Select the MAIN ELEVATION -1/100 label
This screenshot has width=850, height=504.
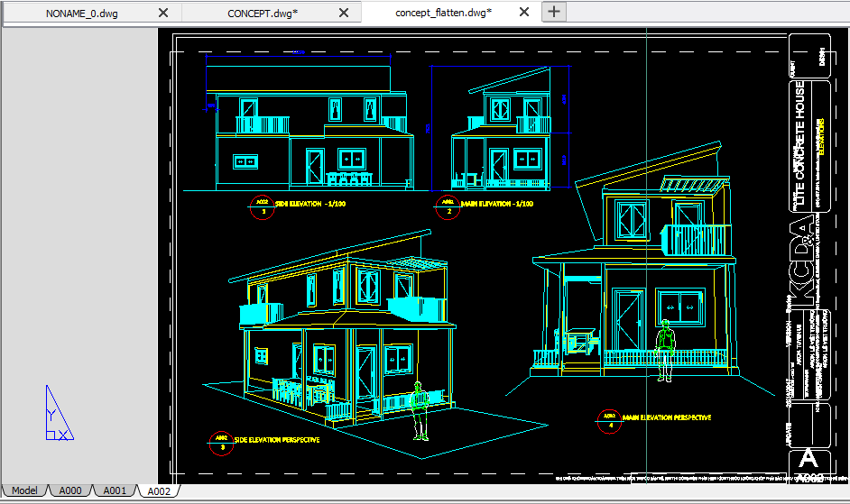(x=497, y=204)
